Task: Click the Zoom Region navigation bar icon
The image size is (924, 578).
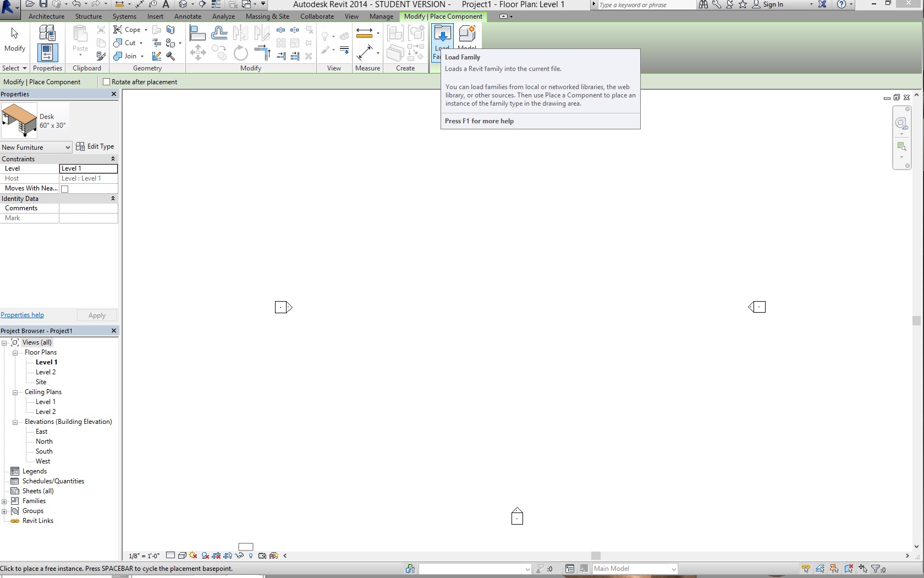Action: (x=901, y=146)
